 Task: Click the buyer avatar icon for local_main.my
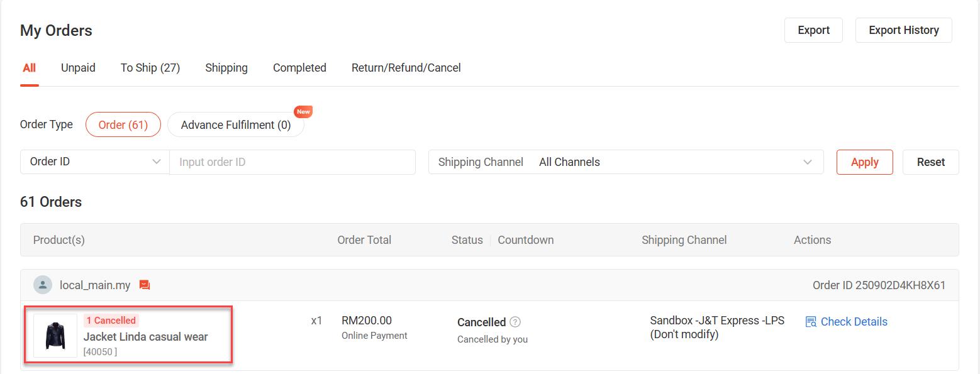coord(43,285)
